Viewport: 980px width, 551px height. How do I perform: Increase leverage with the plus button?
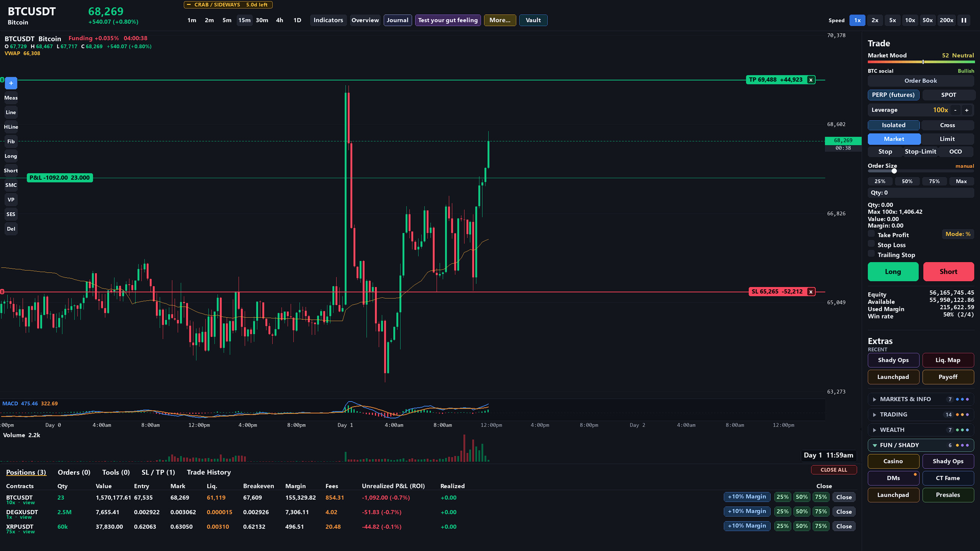[x=967, y=110]
